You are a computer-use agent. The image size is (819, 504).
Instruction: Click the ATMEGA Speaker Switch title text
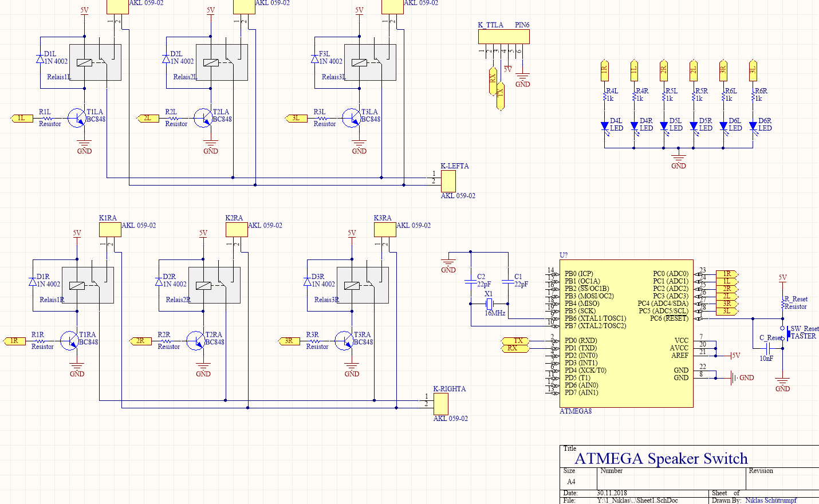tap(661, 459)
